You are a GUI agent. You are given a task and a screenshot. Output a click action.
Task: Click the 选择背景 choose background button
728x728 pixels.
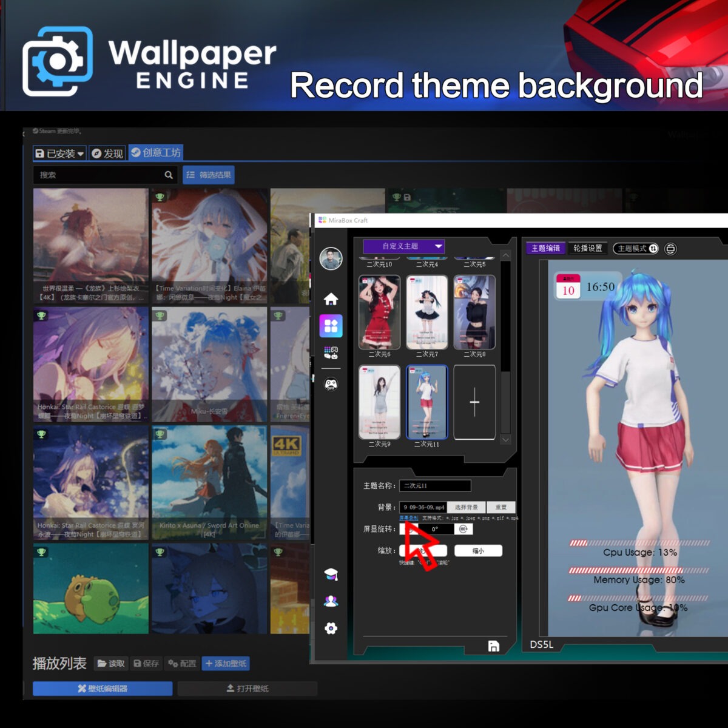[466, 507]
